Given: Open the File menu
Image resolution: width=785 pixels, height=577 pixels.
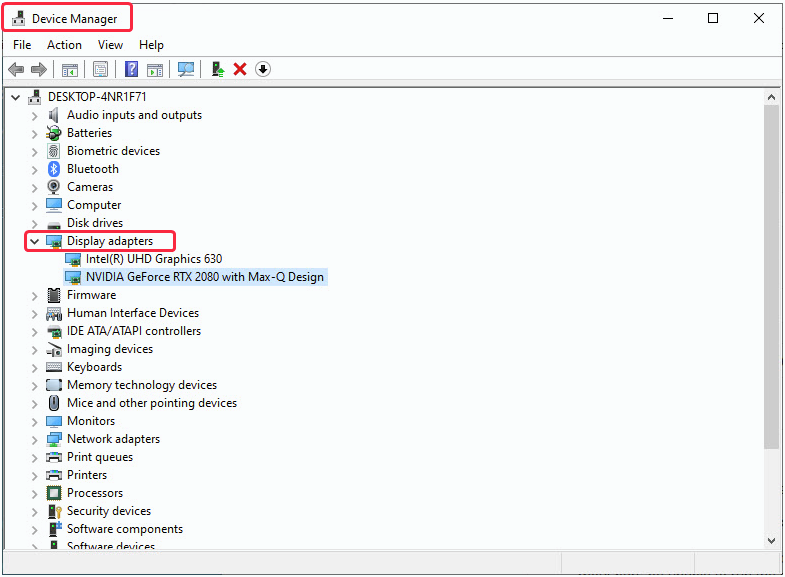Looking at the screenshot, I should click(x=22, y=45).
